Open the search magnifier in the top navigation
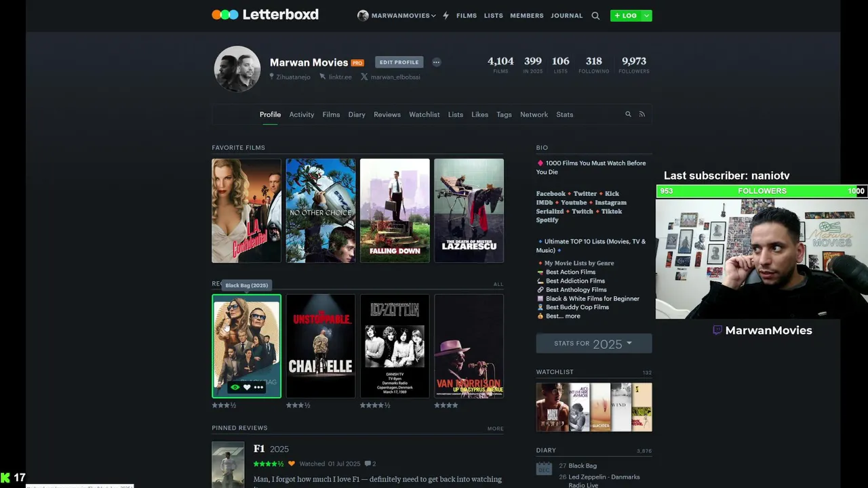Viewport: 868px width, 488px height. 595,16
